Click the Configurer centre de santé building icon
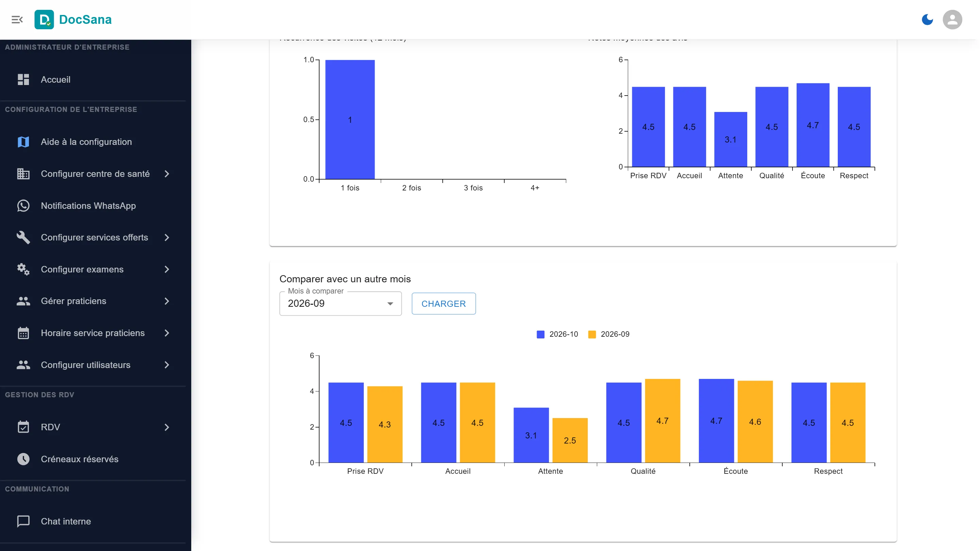The width and height of the screenshot is (980, 551). 23,174
